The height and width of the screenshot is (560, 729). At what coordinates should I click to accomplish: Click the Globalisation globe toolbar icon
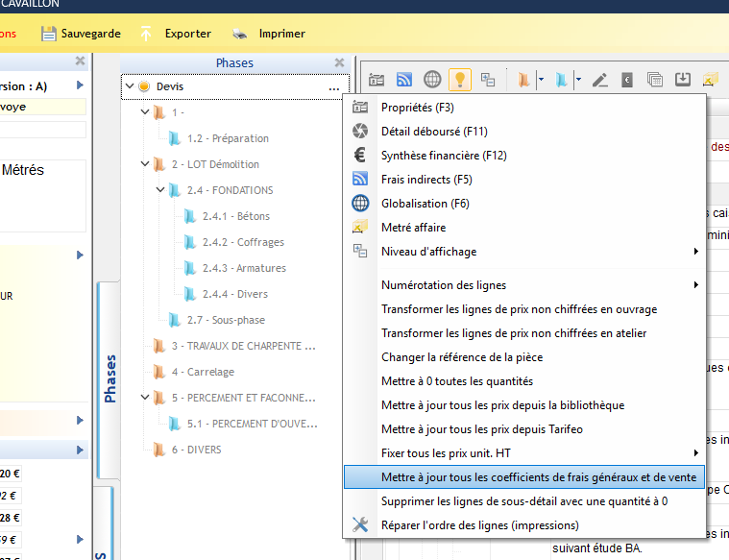click(x=432, y=80)
